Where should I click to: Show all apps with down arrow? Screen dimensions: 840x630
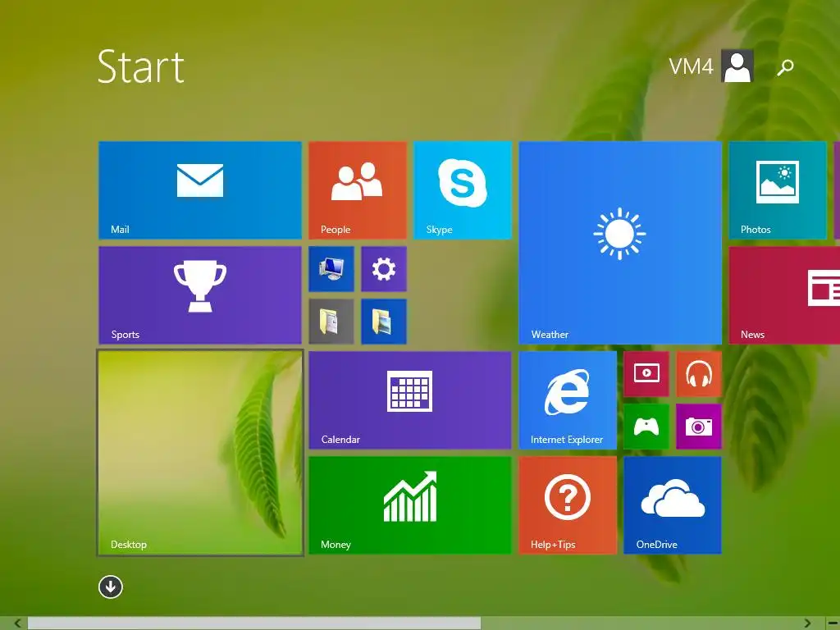pos(111,587)
